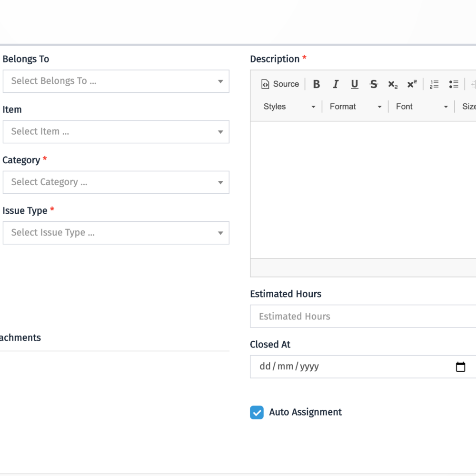Open the Select Belongs To dropdown

(x=116, y=81)
